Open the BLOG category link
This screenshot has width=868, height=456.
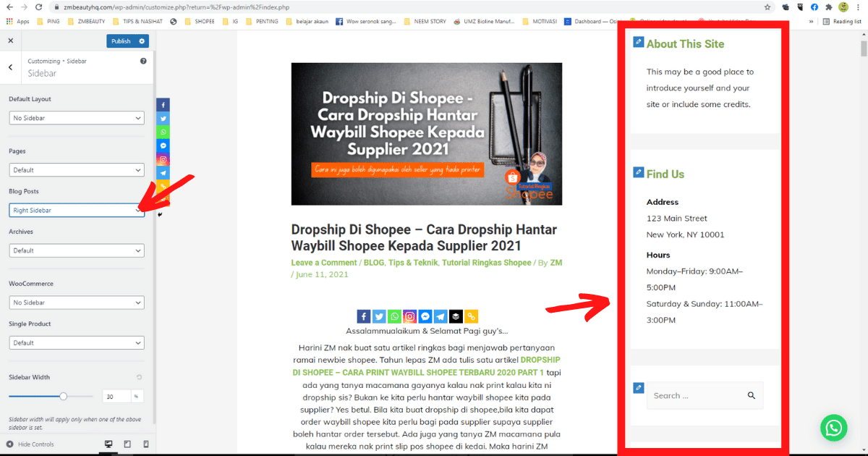[374, 263]
